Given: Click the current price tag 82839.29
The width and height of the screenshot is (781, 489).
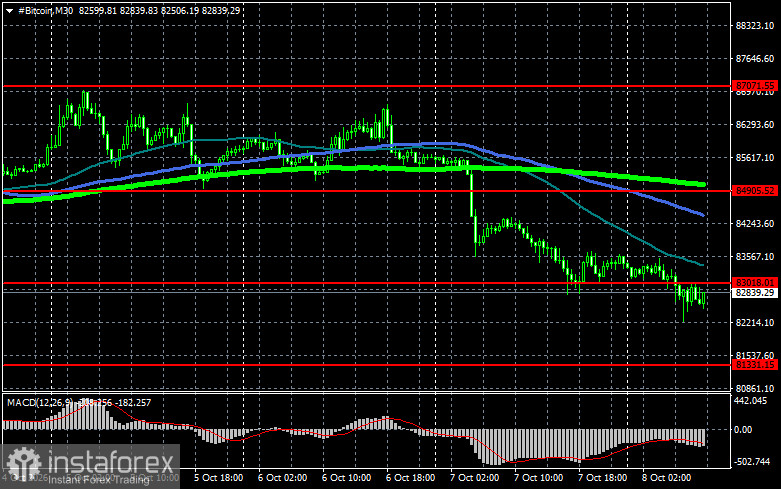Looking at the screenshot, I should (x=755, y=293).
